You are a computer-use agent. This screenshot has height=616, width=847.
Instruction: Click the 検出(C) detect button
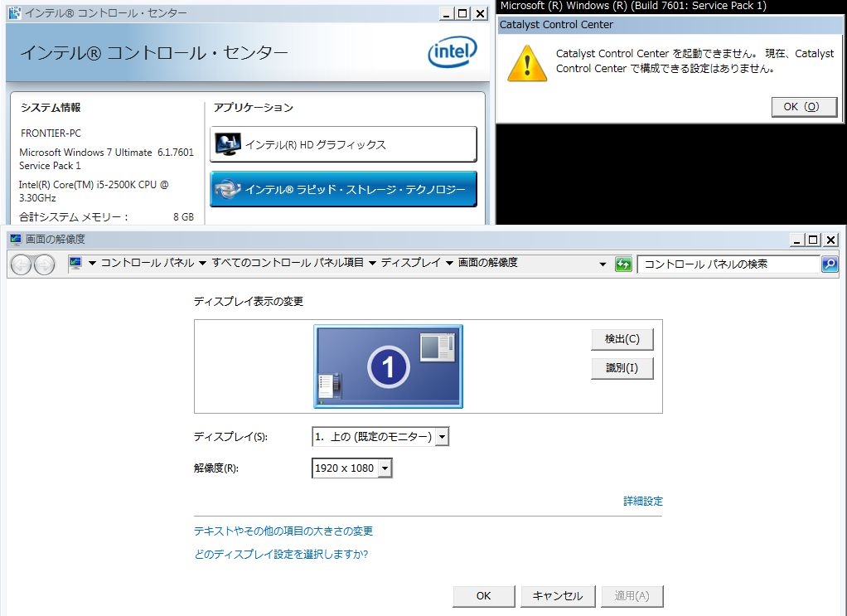point(622,339)
